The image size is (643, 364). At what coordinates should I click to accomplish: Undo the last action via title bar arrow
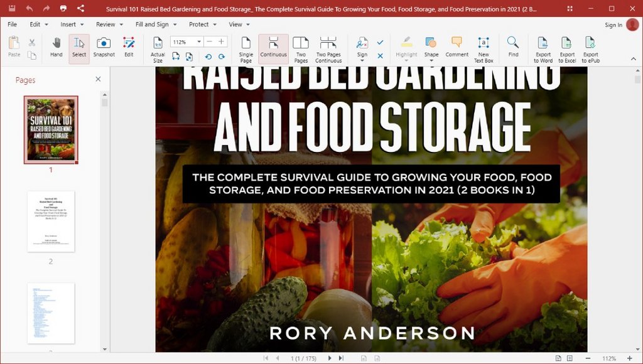(29, 8)
